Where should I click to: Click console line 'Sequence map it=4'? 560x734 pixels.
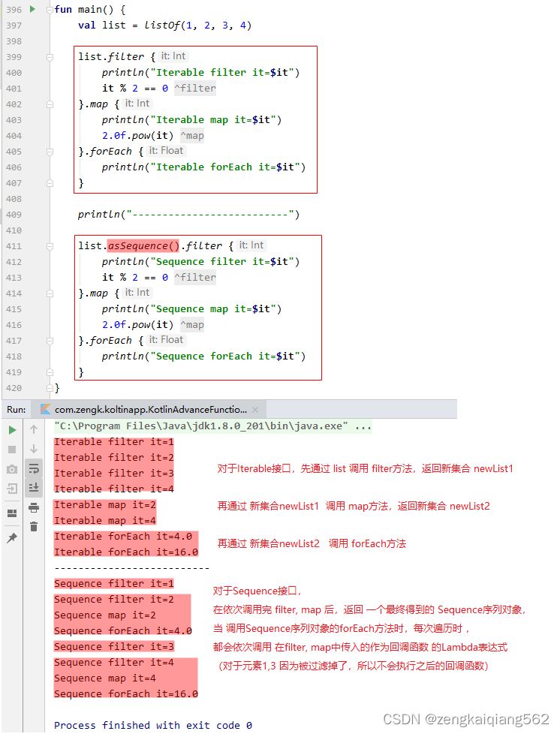[105, 678]
